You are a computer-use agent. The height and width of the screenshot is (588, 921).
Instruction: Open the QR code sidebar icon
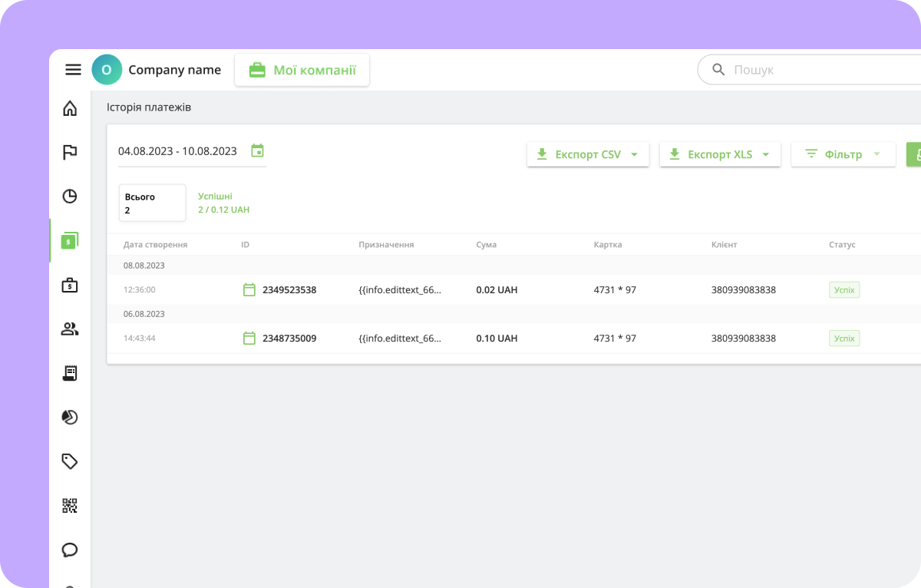tap(70, 506)
